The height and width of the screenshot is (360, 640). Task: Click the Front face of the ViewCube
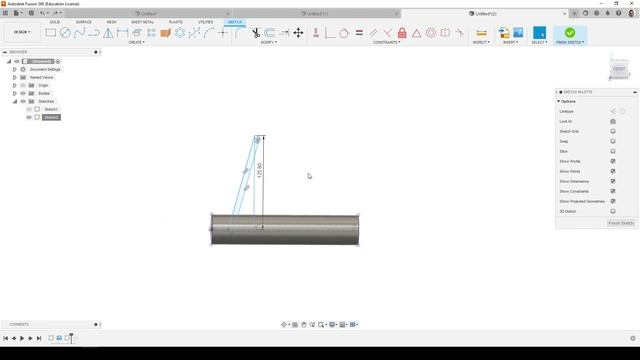pyautogui.click(x=619, y=69)
